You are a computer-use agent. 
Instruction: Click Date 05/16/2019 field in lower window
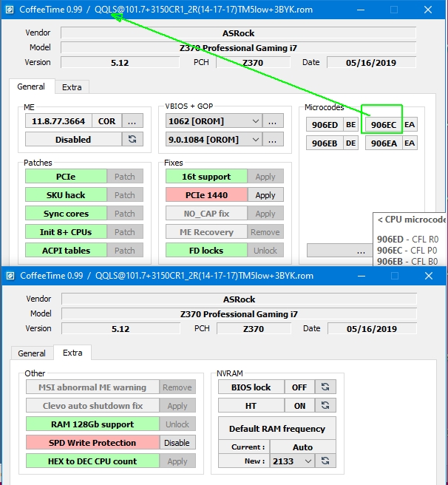[x=372, y=328]
